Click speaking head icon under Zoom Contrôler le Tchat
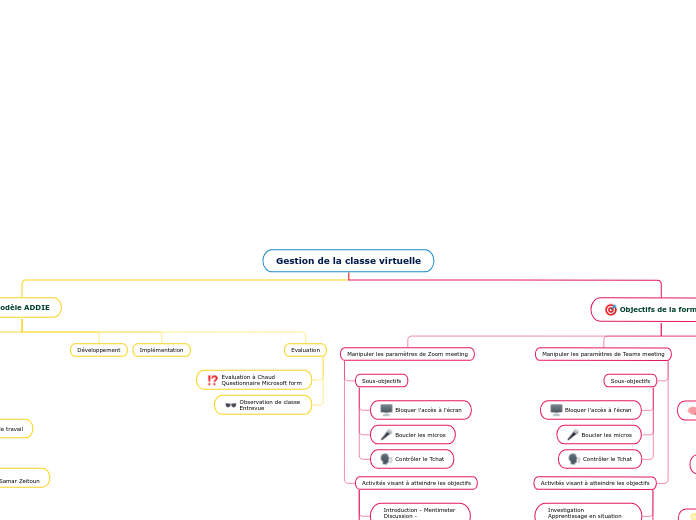The width and height of the screenshot is (696, 520). 386,459
